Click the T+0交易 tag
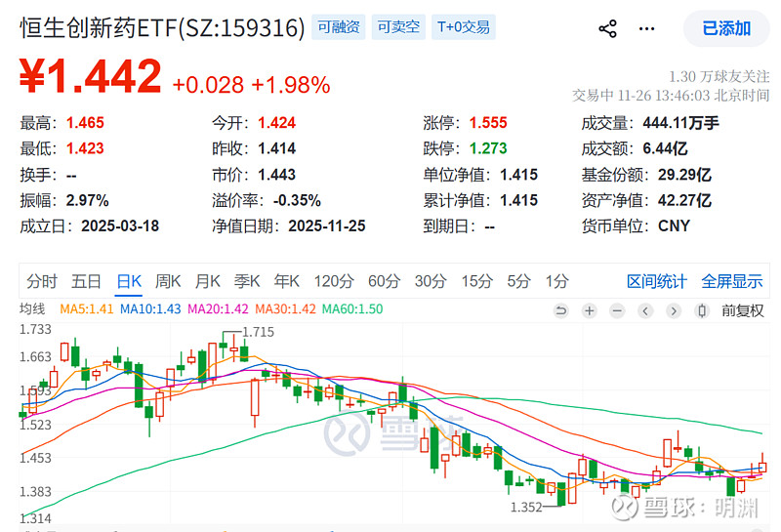781x532 pixels. coord(463,27)
